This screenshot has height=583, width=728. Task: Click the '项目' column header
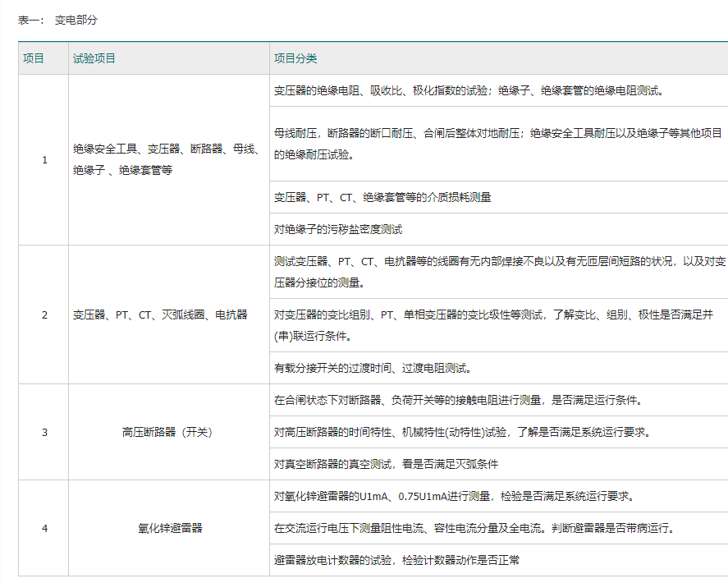[34, 58]
